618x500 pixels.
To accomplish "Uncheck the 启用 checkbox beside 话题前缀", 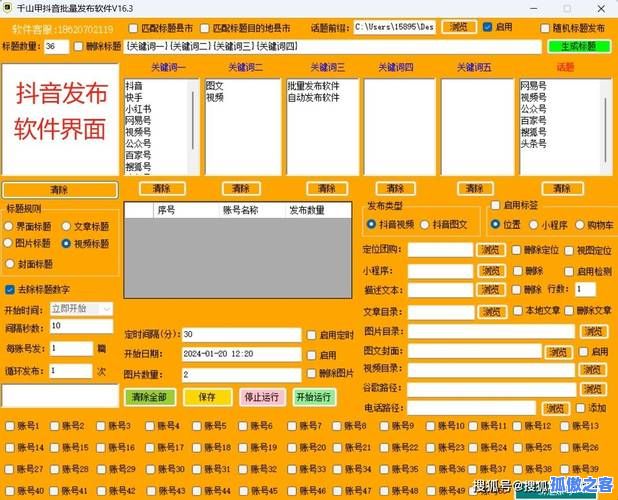I will pyautogui.click(x=488, y=27).
